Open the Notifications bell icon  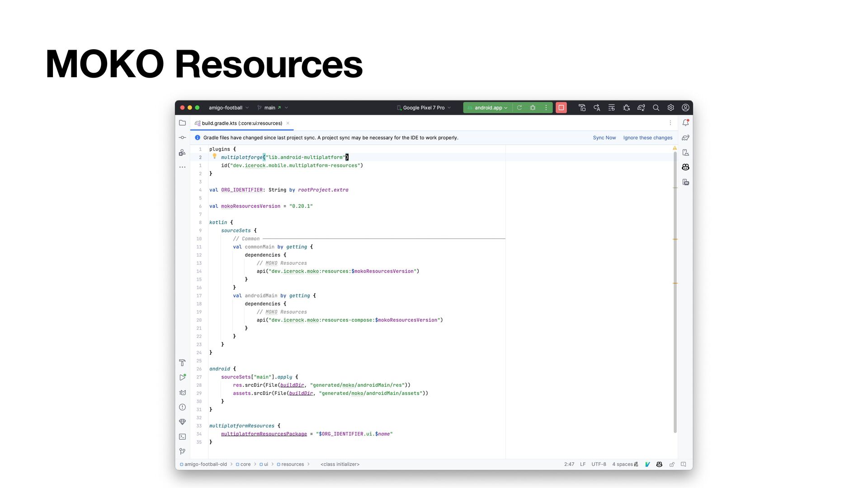coord(685,122)
